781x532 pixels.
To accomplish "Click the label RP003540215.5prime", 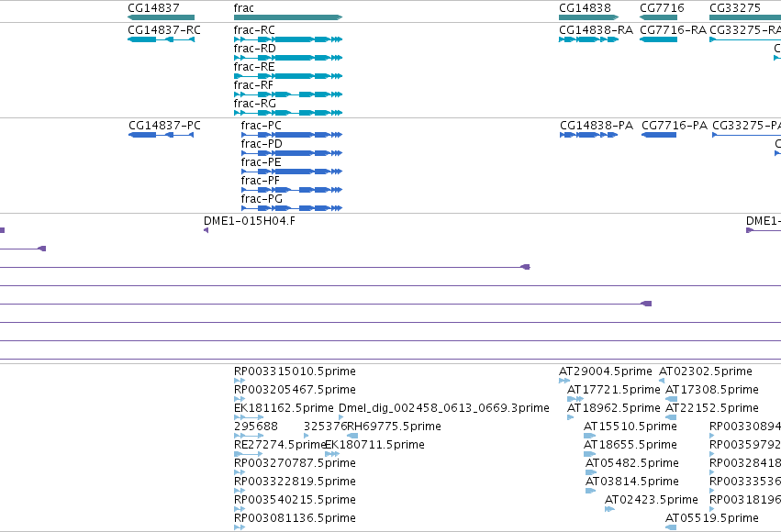I will (295, 500).
